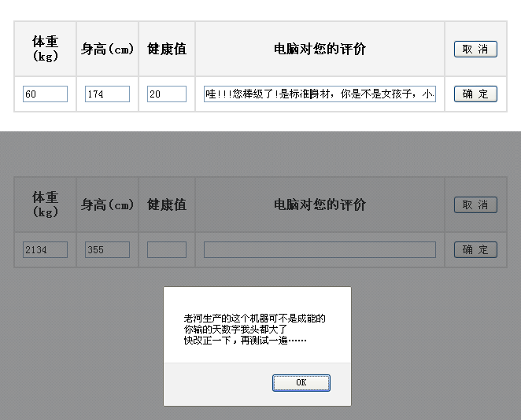The image size is (521, 420).
Task: Click the 电脑对您的评价 header in the top table
Action: pyautogui.click(x=320, y=49)
